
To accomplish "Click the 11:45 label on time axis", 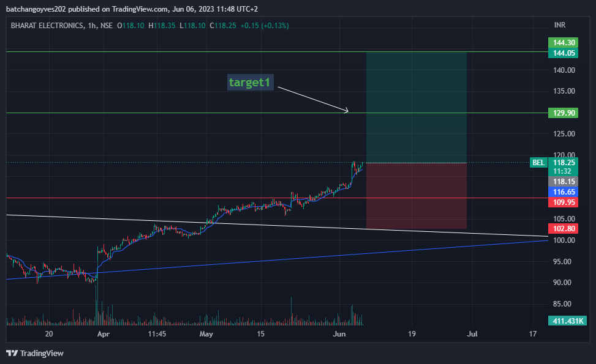I will tap(157, 334).
